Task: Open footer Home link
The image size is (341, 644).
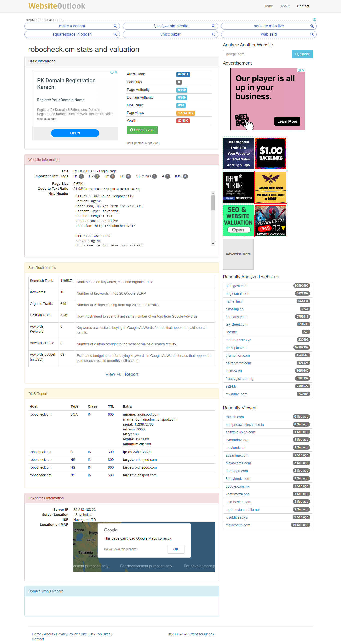Action: tap(36, 634)
